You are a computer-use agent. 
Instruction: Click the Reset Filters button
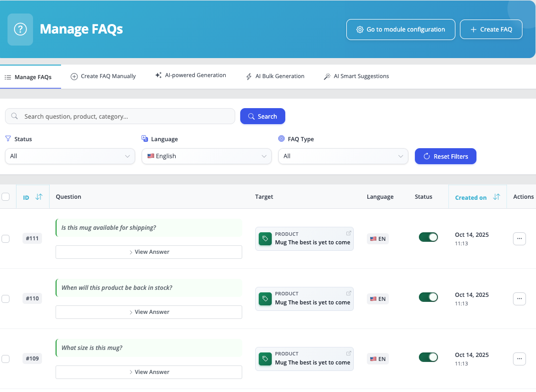(x=445, y=156)
